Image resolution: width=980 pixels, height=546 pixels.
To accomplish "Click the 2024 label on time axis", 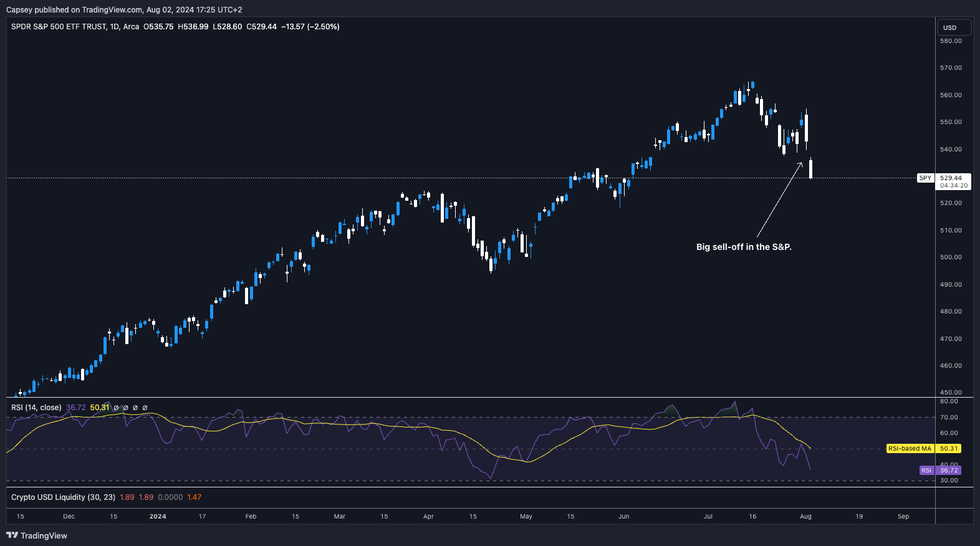I will pos(158,517).
